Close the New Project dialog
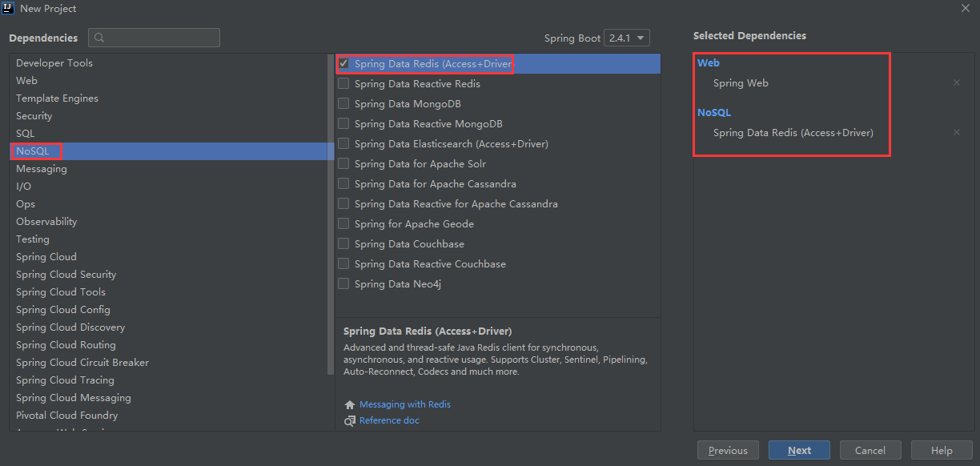The width and height of the screenshot is (980, 466). point(965,8)
